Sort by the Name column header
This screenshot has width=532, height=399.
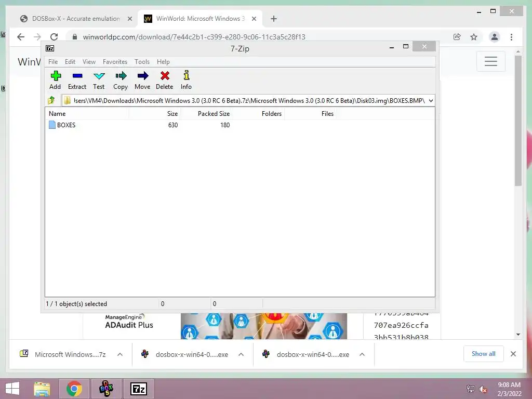click(87, 114)
